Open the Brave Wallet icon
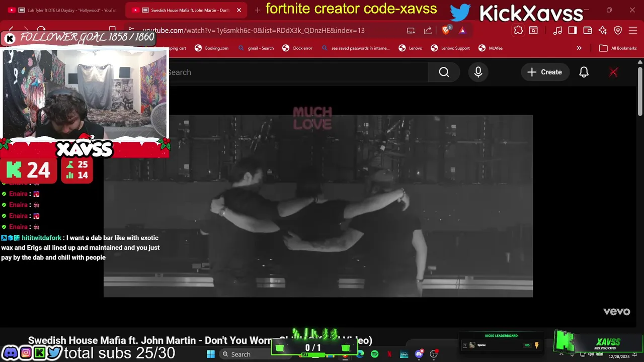Image resolution: width=644 pixels, height=362 pixels. pos(588,30)
